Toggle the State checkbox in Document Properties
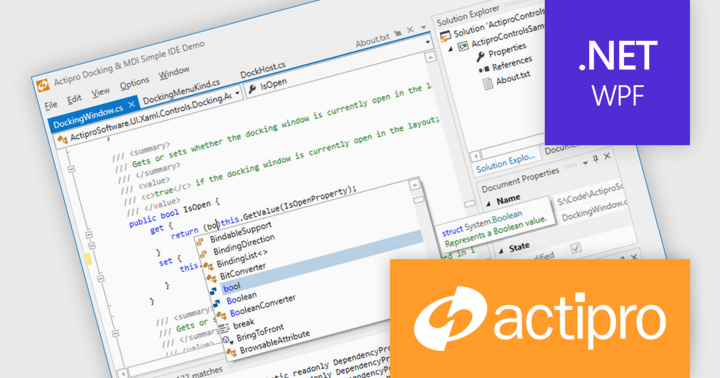Screen dimensions: 720x378 [575, 248]
